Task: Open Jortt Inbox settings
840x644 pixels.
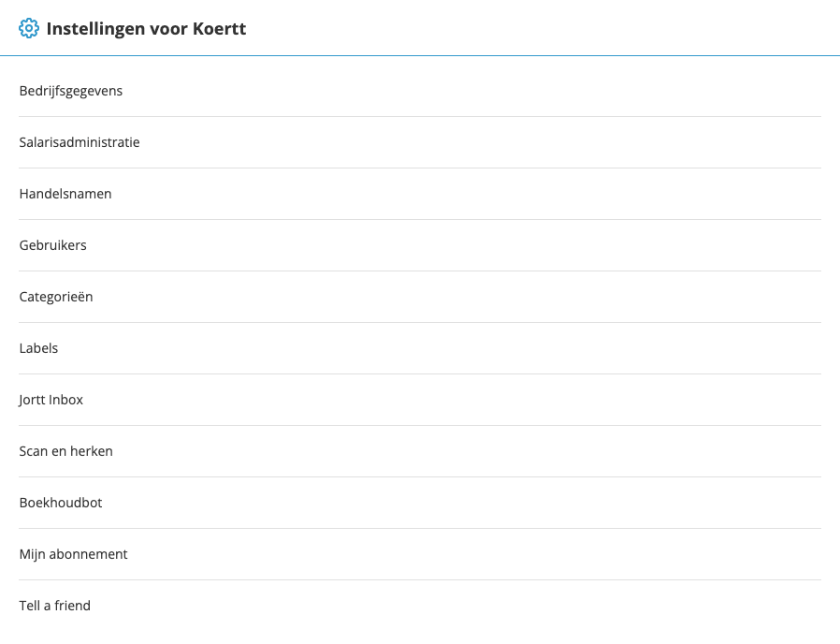Action: coord(51,400)
